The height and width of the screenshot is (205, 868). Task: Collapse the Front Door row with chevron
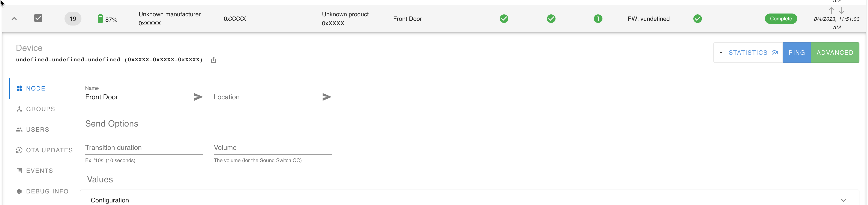tap(14, 19)
